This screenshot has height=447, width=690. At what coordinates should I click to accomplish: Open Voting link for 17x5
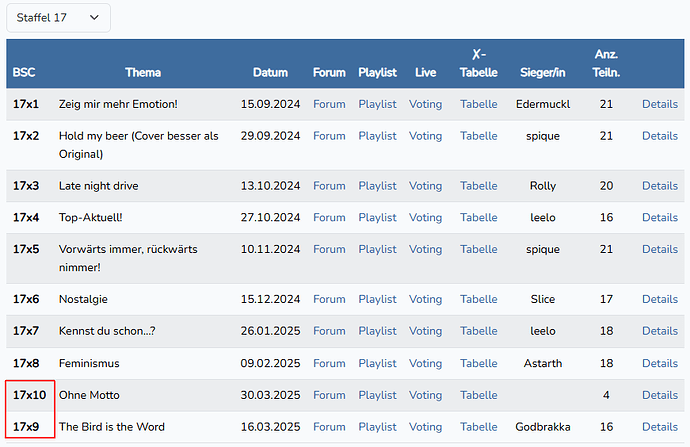click(x=425, y=249)
